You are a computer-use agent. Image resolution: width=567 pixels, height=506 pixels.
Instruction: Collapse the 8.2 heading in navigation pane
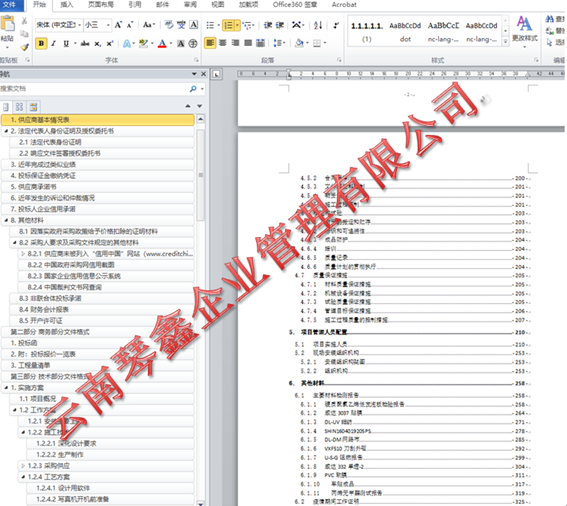tap(14, 242)
